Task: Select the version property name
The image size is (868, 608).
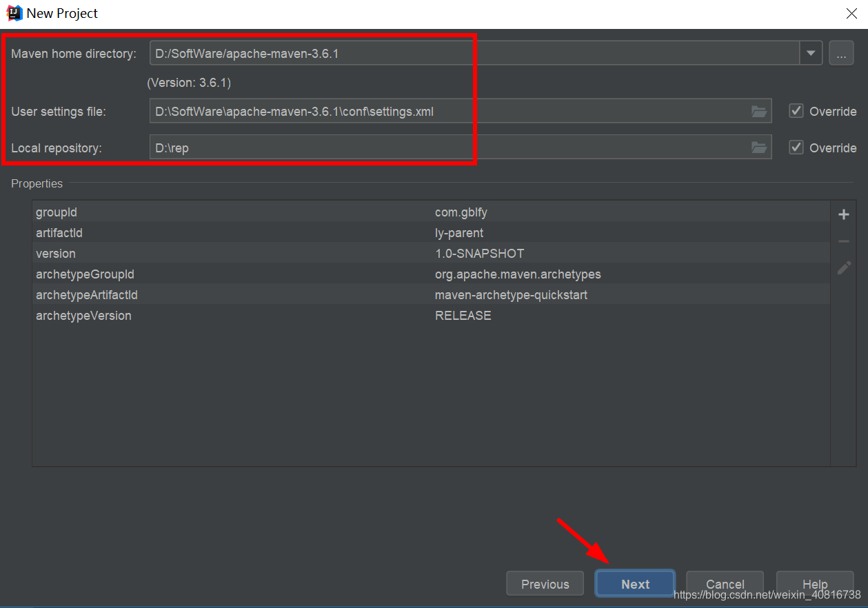Action: coord(56,254)
